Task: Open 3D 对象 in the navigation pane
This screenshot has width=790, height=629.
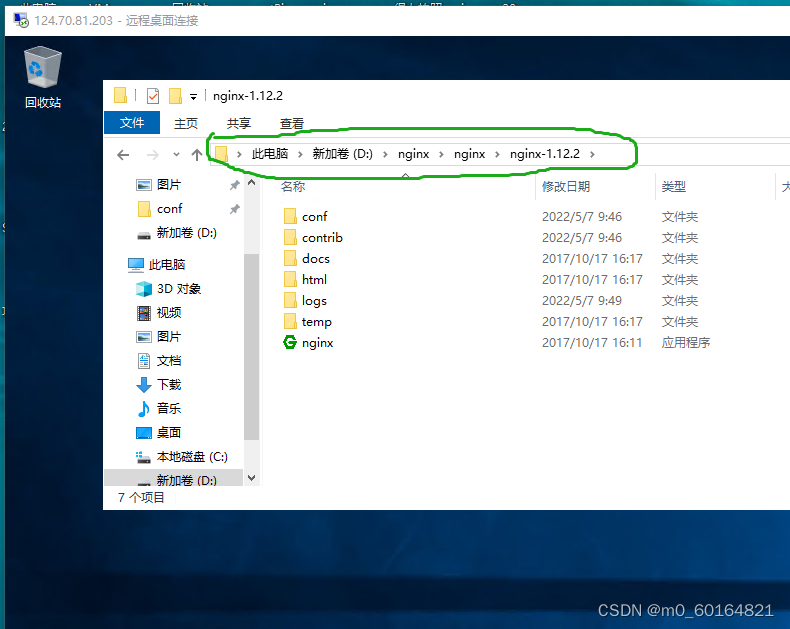Action: tap(179, 289)
